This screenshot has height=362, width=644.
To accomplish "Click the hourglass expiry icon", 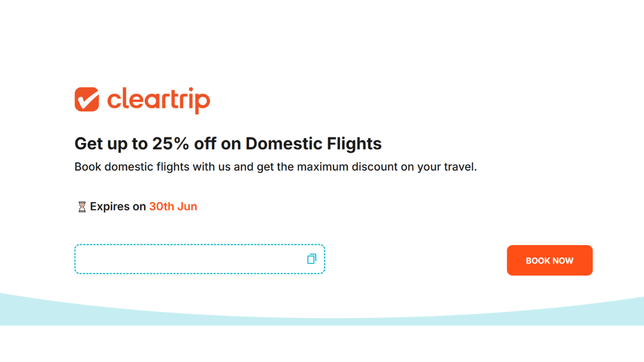I will point(82,207).
